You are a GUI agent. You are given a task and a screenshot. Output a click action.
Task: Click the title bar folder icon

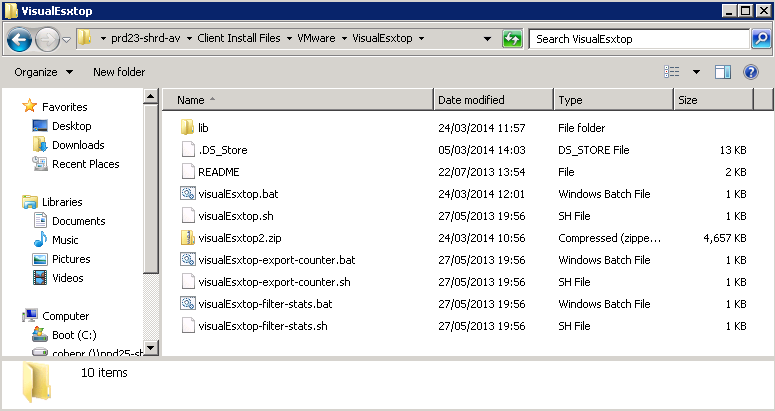(x=11, y=10)
